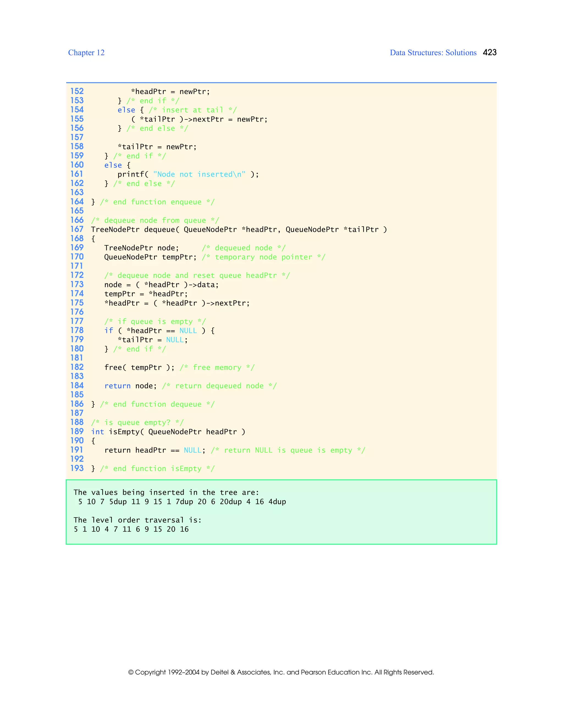Click page number 423
563x728 pixels.
490,52
